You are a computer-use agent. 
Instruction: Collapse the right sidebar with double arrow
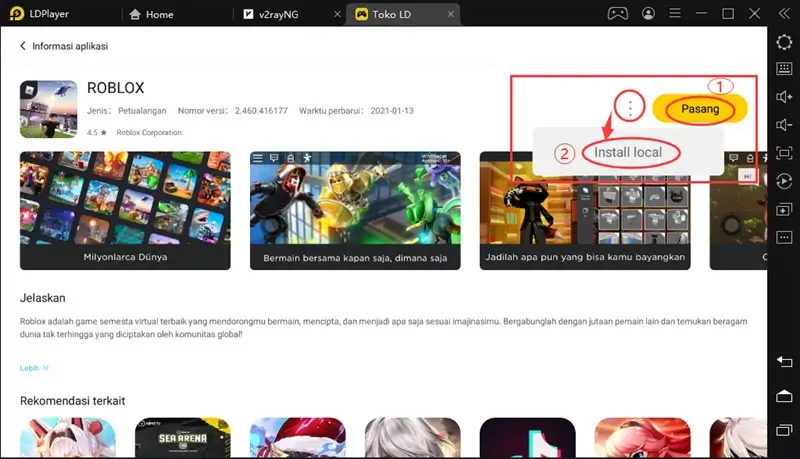(784, 14)
